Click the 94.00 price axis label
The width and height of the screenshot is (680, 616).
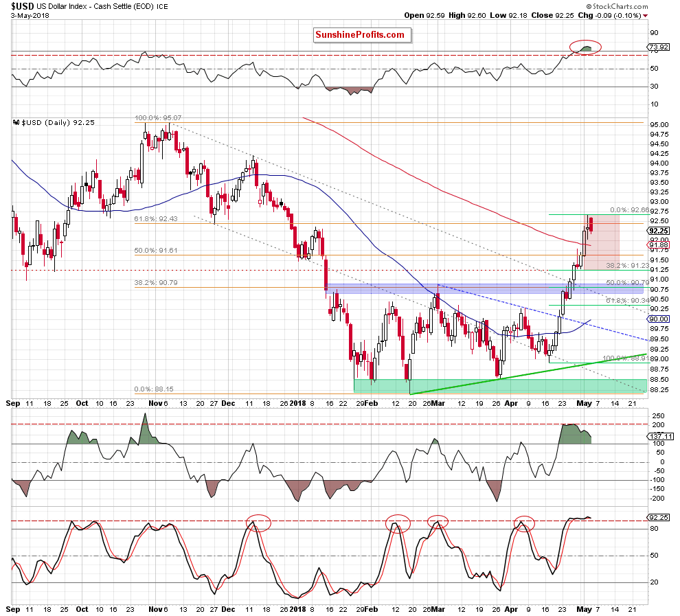point(659,163)
